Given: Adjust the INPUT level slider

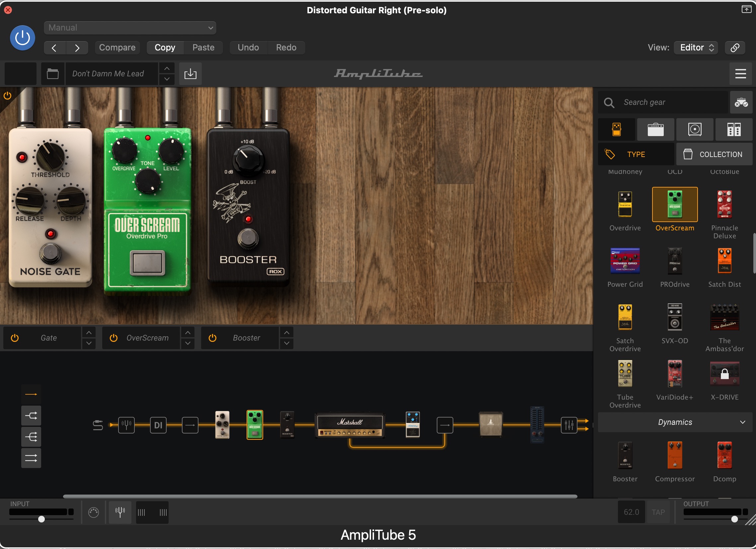Looking at the screenshot, I should 41,519.
